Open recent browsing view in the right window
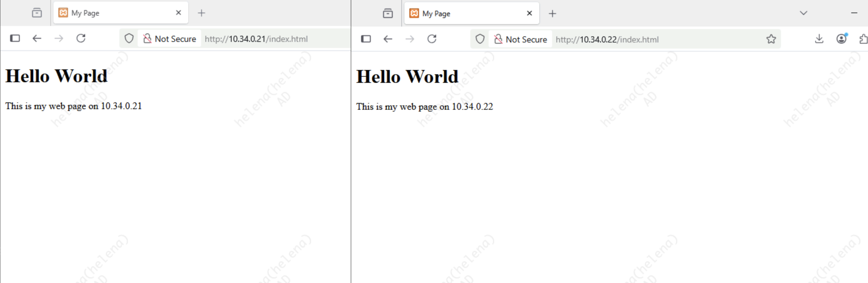This screenshot has width=868, height=283. click(x=388, y=13)
